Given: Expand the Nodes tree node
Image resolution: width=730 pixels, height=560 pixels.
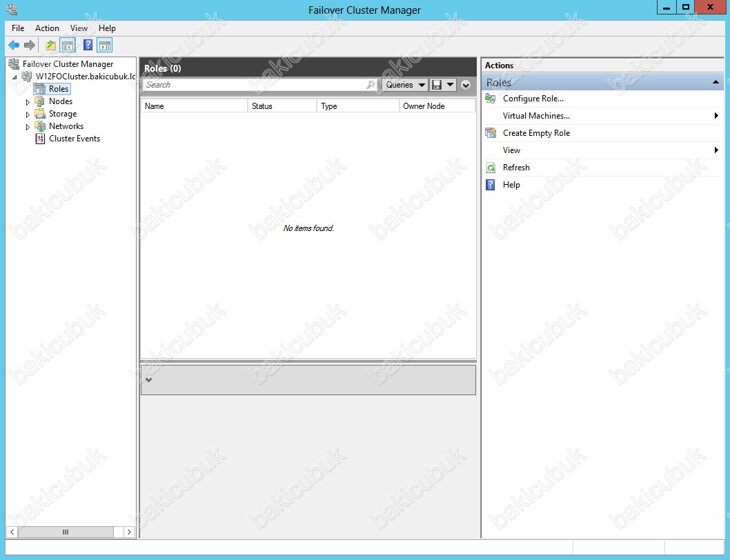Looking at the screenshot, I should [28, 102].
